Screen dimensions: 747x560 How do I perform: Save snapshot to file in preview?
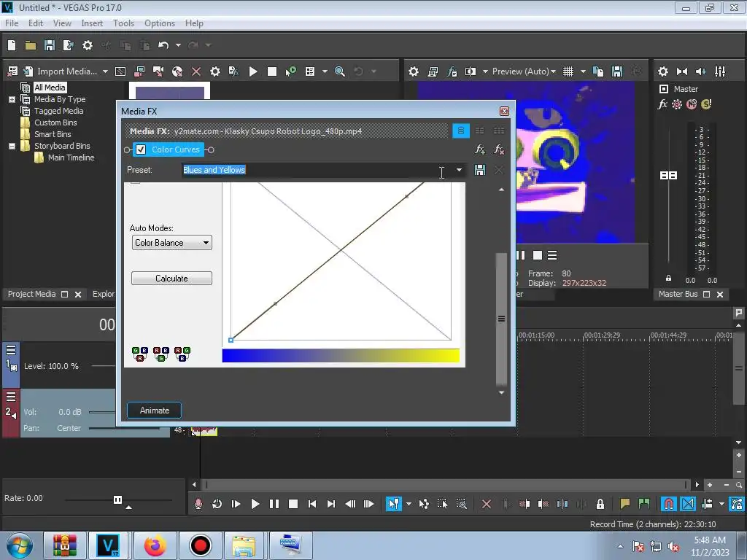coord(617,71)
